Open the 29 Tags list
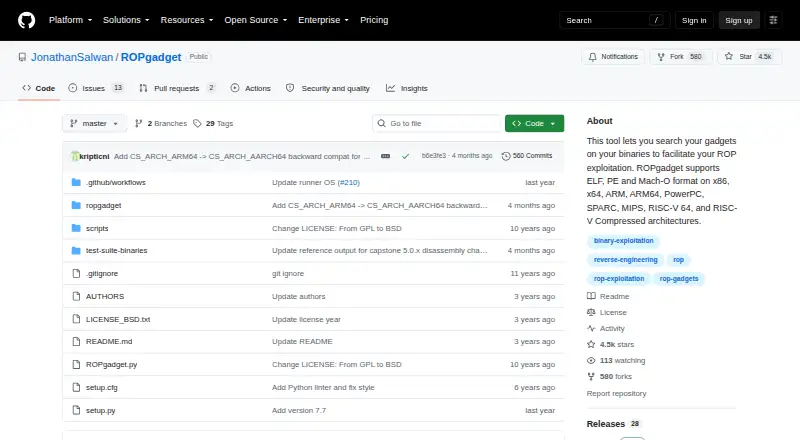Image resolution: width=800 pixels, height=440 pixels. (213, 124)
